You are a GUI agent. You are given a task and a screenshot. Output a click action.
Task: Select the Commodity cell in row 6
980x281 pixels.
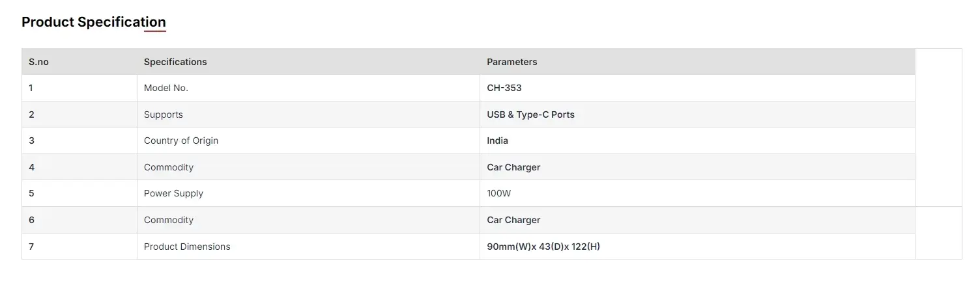click(x=308, y=220)
